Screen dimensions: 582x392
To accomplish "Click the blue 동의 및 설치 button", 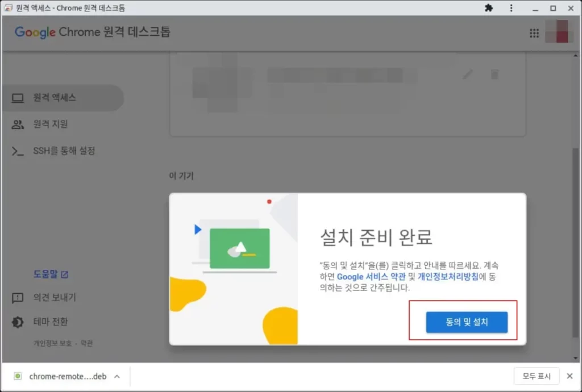I will point(467,322).
